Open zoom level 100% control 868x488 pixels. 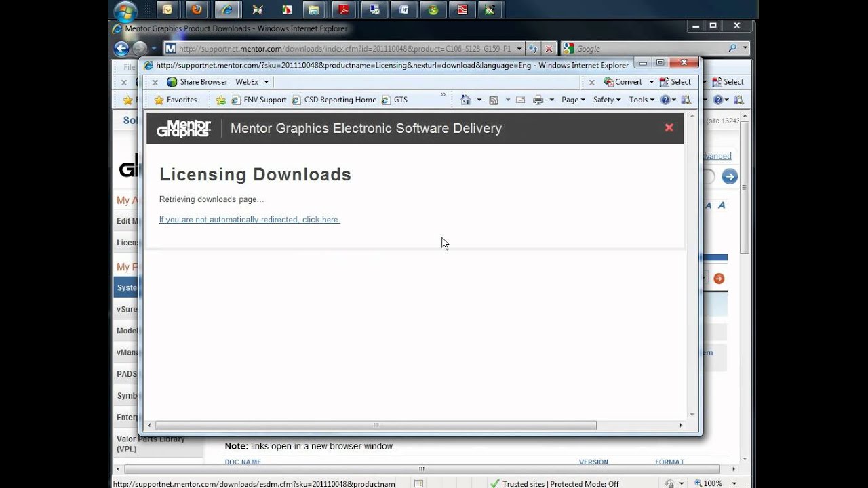pos(708,483)
